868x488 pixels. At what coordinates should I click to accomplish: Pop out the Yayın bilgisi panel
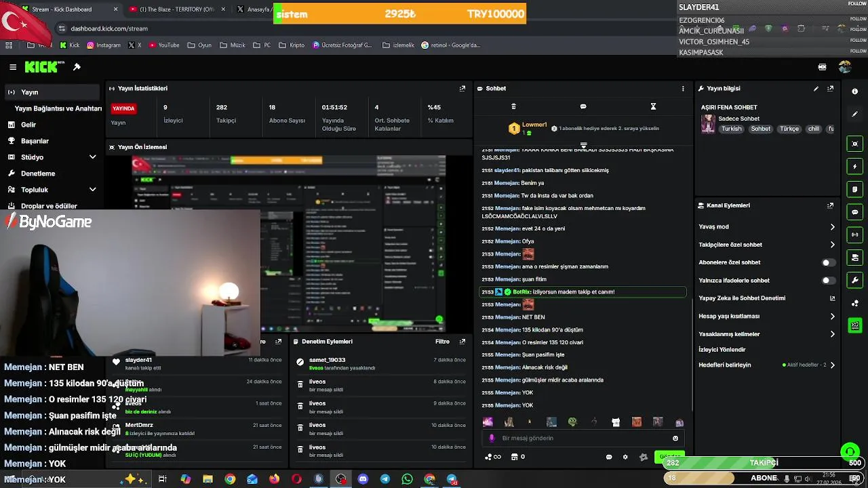(x=831, y=88)
